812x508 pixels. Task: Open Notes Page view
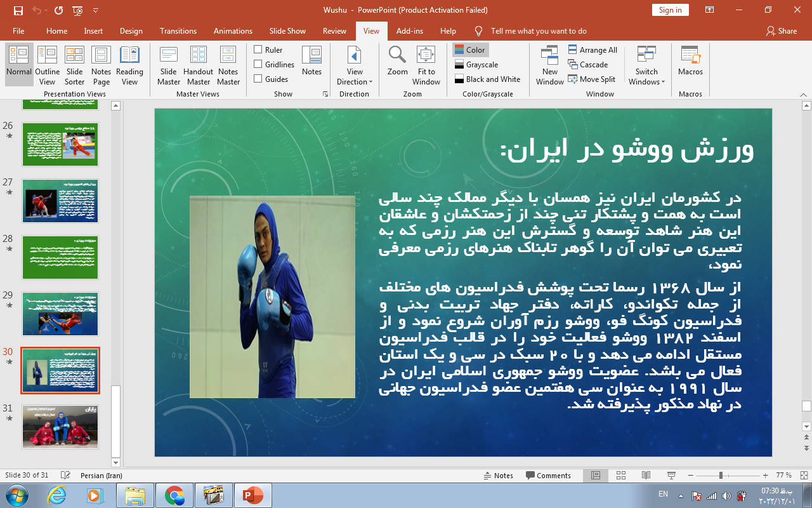[x=101, y=65]
